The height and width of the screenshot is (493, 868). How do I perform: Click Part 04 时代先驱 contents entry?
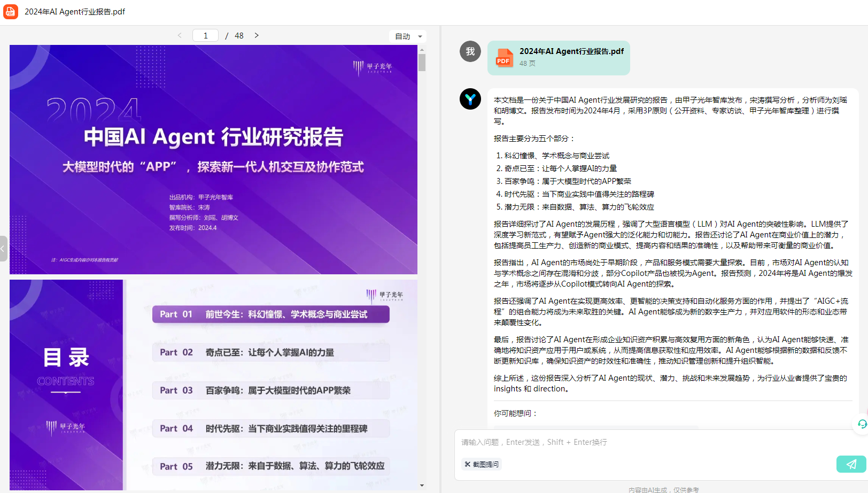[271, 428]
